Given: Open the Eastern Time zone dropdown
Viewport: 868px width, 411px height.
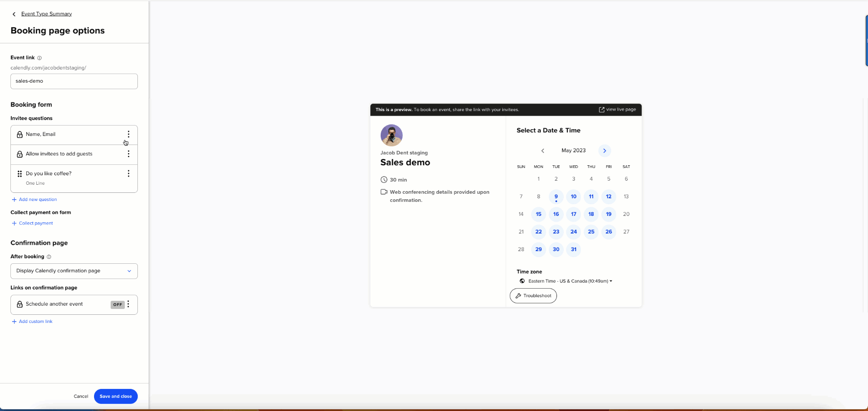Looking at the screenshot, I should tap(570, 281).
